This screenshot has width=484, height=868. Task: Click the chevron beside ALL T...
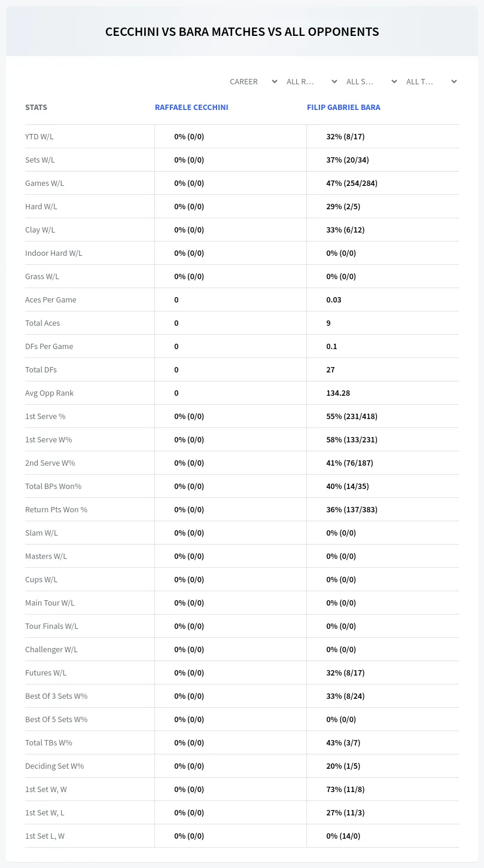coord(454,81)
